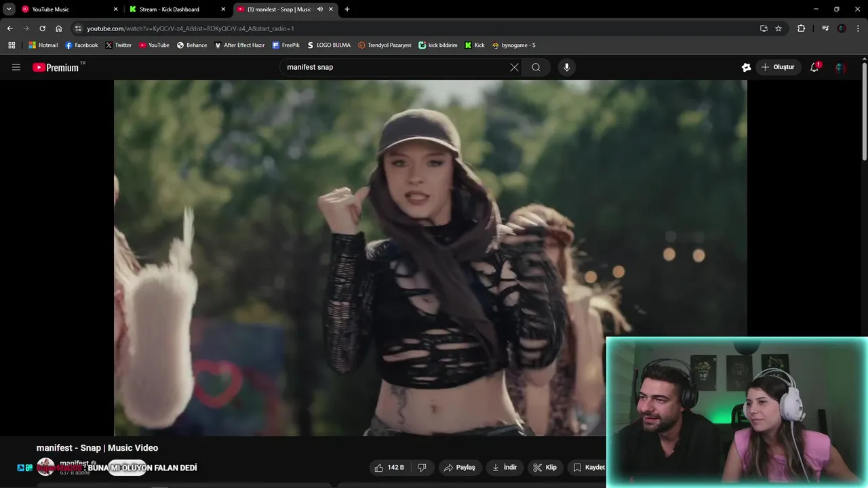Open kick bildirim bookmark

click(438, 45)
